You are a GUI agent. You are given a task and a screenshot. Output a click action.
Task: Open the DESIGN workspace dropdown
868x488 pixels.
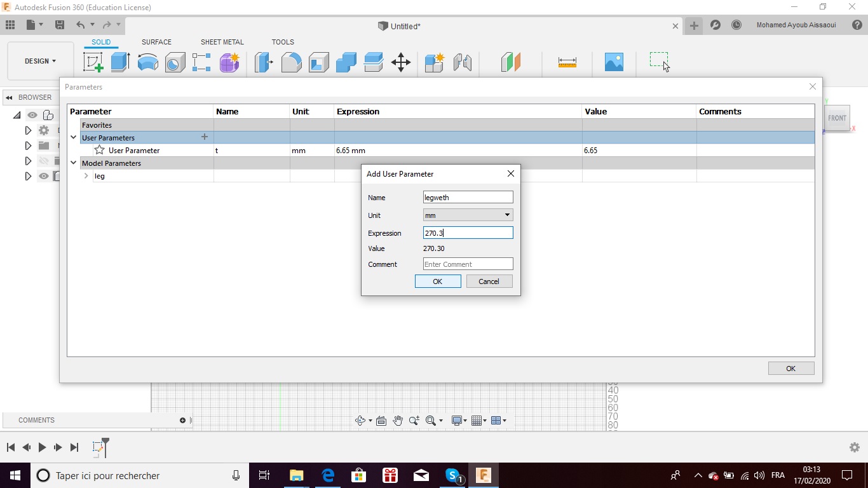pyautogui.click(x=40, y=61)
